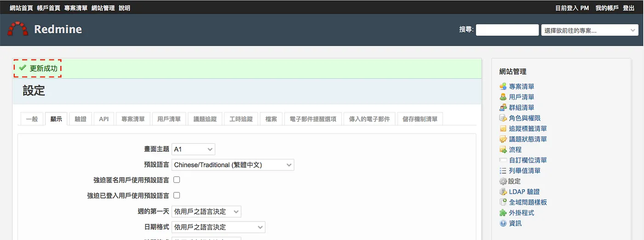Switch to the 儲存機制清單 tab
Screen dimensions: 644x240
pyautogui.click(x=420, y=119)
